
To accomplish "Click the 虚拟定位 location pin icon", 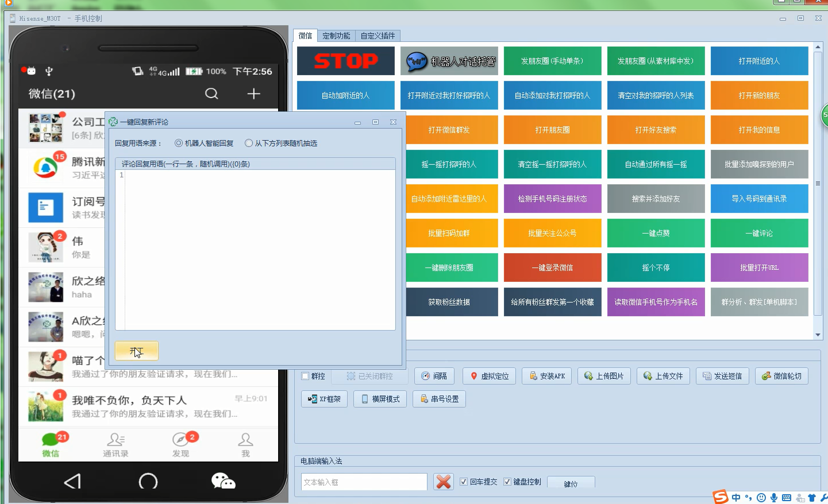I will coord(473,376).
